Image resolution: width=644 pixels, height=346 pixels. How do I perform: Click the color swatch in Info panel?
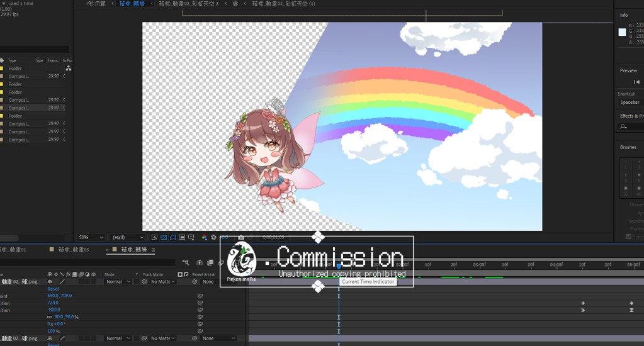623,32
